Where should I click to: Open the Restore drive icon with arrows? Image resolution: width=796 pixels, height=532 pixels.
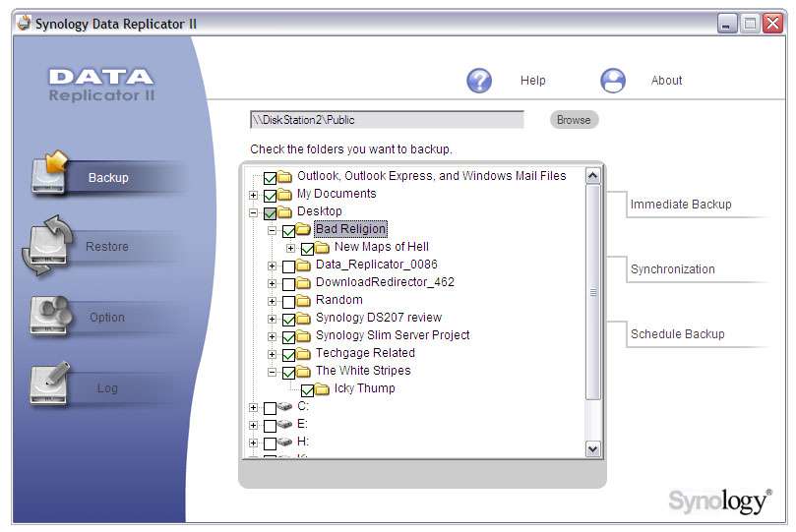[47, 246]
